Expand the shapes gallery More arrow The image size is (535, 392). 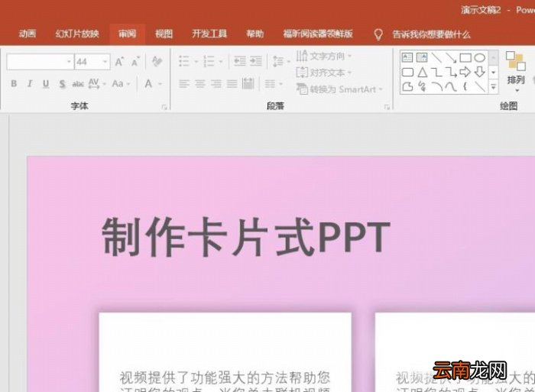tap(494, 87)
